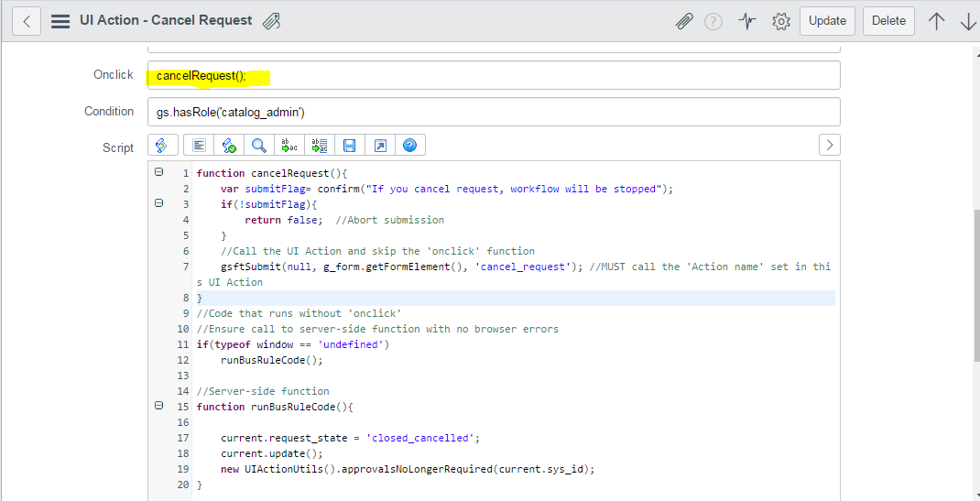Run script syntax check icon
The width and height of the screenshot is (980, 501).
pyautogui.click(x=229, y=145)
